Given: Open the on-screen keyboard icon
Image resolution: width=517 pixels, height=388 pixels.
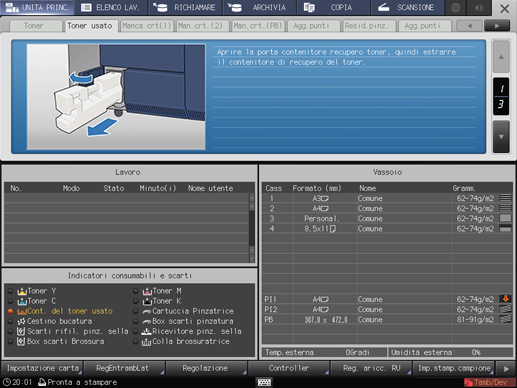Looking at the screenshot, I should 265,382.
